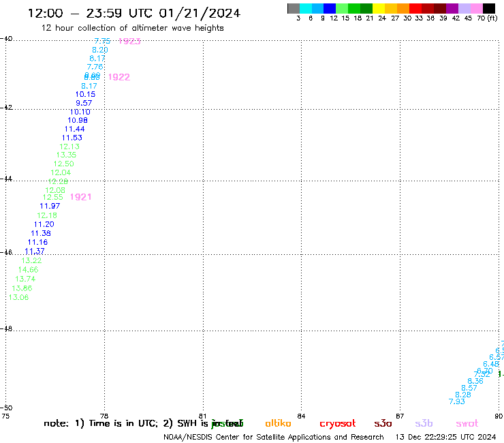
Task: Select the light green legend swatch
Action: [342, 8]
